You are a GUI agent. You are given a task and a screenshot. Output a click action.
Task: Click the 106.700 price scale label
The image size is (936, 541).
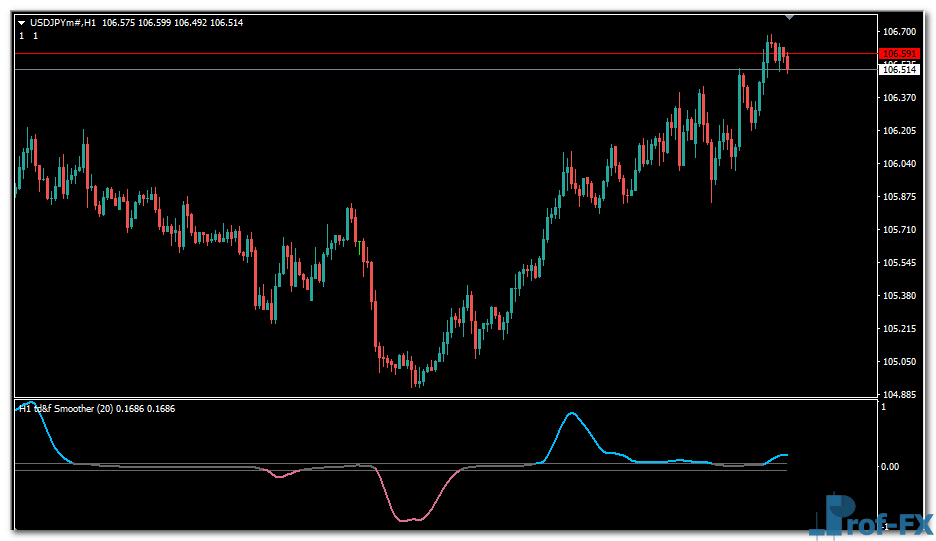tap(900, 32)
